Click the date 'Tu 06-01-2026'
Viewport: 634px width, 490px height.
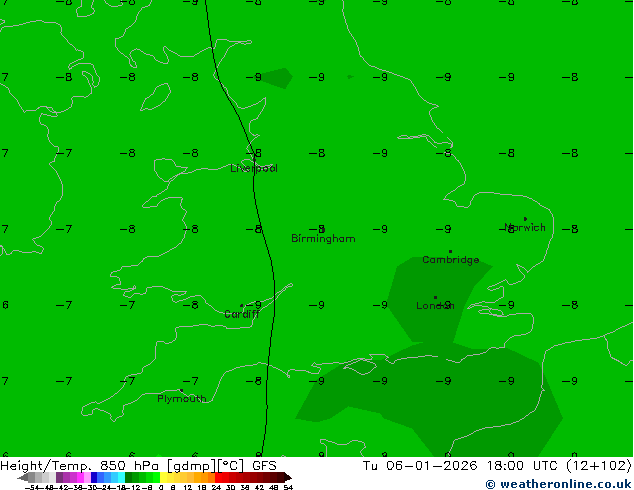420,466
